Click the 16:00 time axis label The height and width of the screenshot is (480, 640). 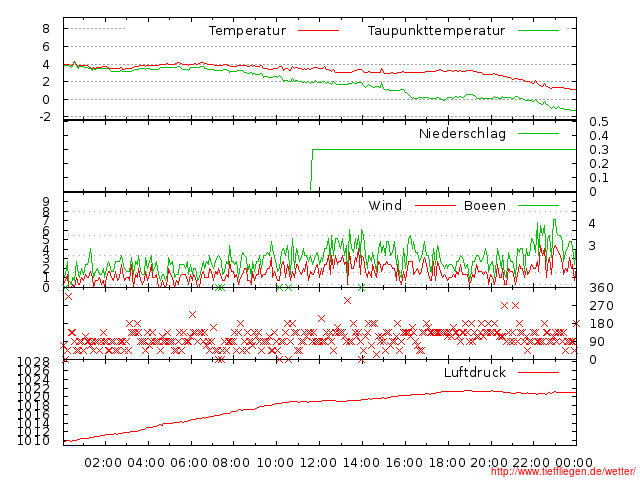tap(404, 463)
